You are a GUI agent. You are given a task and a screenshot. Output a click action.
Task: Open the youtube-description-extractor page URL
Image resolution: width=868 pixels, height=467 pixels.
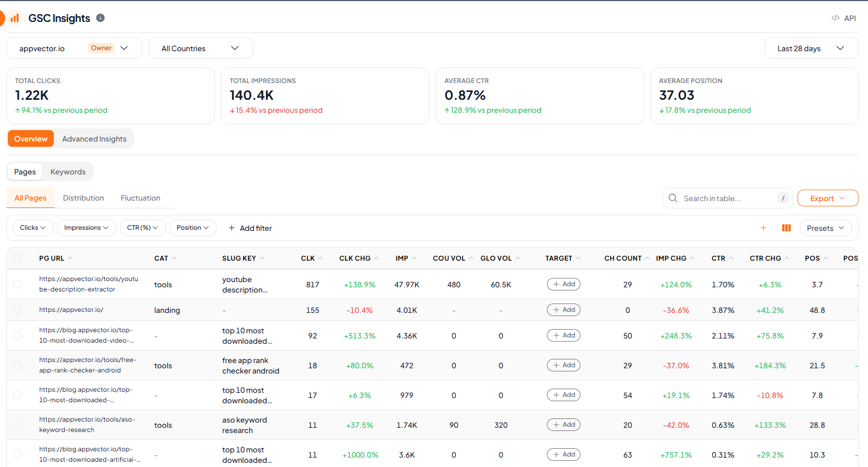(89, 284)
